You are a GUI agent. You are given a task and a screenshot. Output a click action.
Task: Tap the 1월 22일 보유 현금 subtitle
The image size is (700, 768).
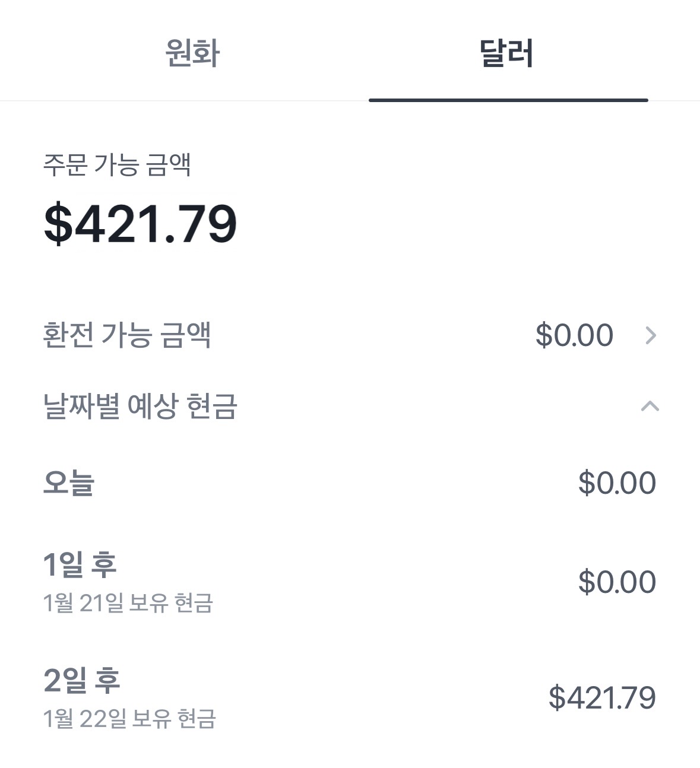click(129, 719)
